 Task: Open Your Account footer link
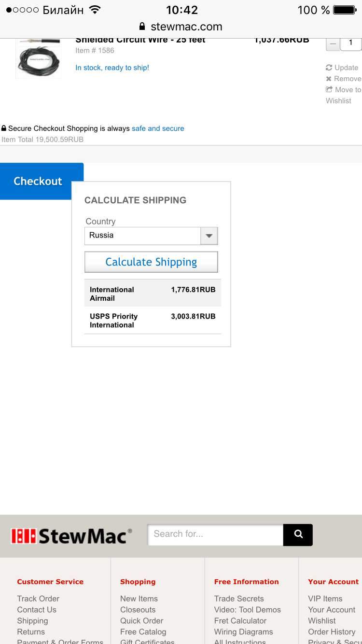(332, 610)
